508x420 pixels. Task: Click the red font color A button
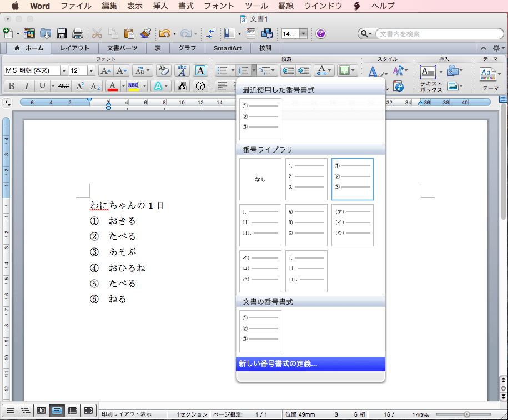click(x=112, y=86)
